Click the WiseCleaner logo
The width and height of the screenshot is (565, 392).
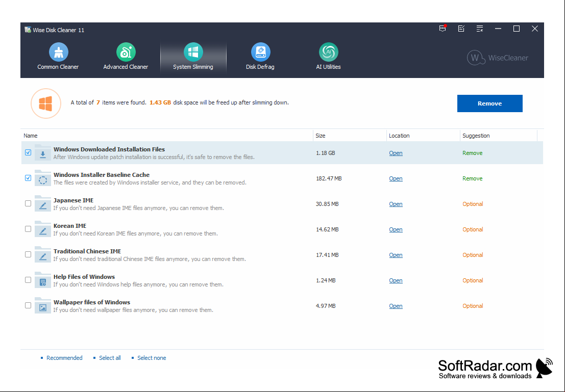[498, 58]
